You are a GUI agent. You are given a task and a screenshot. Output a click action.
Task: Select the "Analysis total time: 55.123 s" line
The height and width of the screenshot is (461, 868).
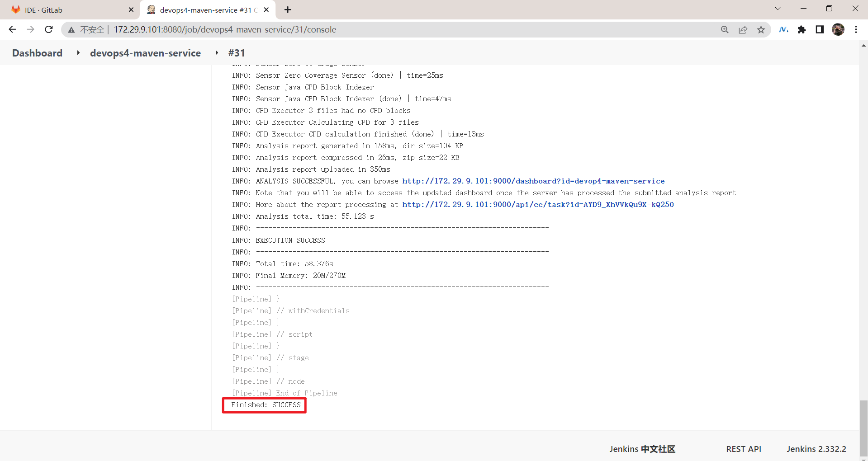pos(303,216)
